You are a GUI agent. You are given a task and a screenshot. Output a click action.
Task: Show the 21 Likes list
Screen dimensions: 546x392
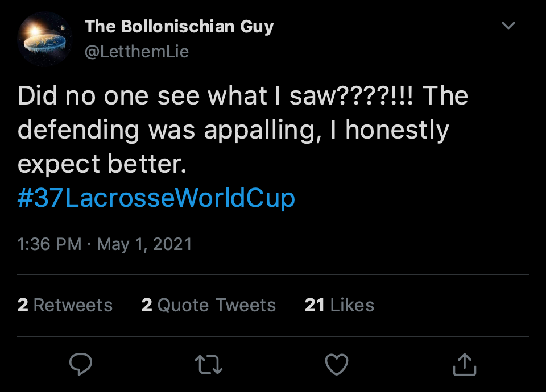(x=339, y=305)
